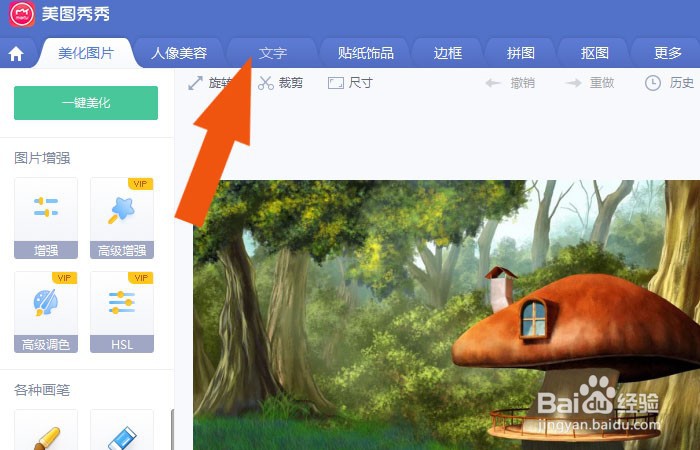
Task: Select the eraser tool under 各种画笔
Action: point(122,430)
